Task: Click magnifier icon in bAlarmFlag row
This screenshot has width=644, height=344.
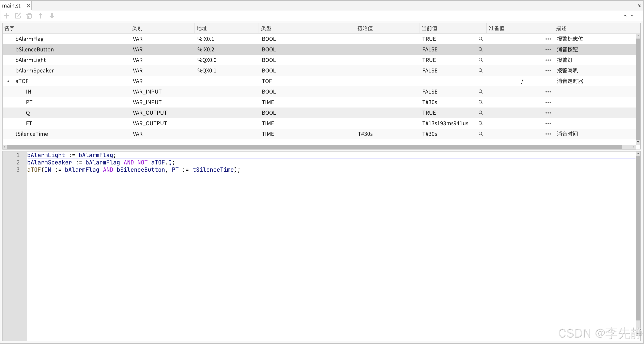Action: (x=480, y=39)
